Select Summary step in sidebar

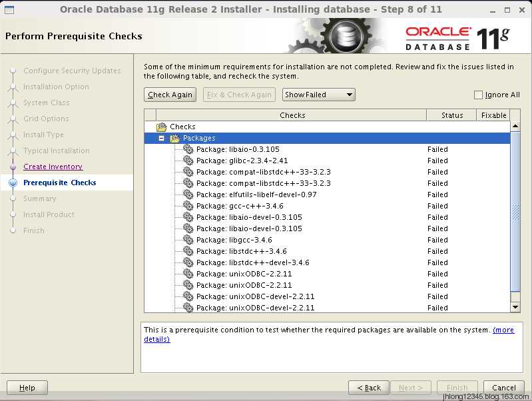point(40,199)
